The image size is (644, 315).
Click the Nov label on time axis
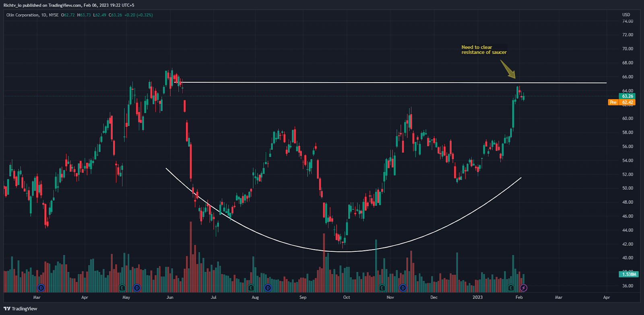390,297
